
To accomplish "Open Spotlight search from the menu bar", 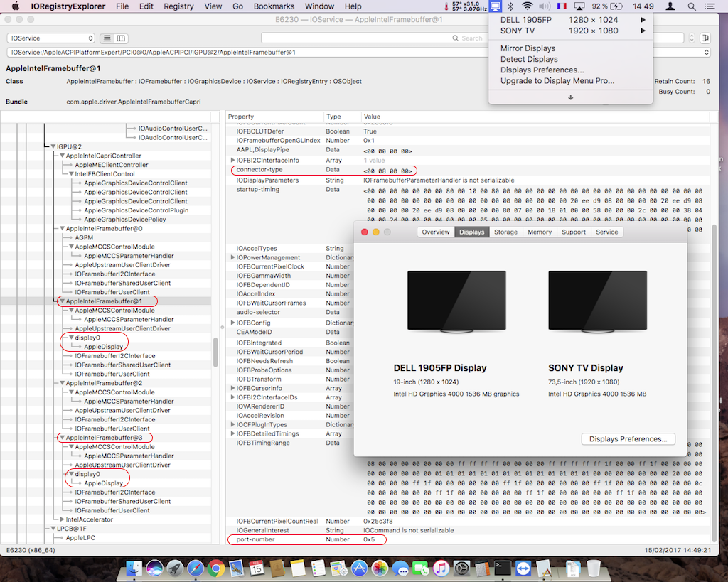I will [x=692, y=6].
